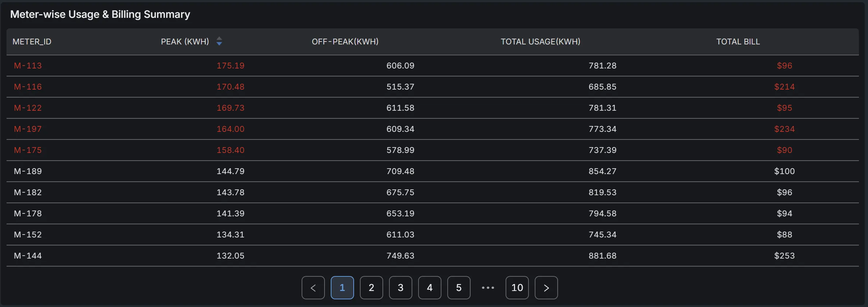Screen dimensions: 868x307
Task: Click the $253 total bill
Action: point(785,256)
